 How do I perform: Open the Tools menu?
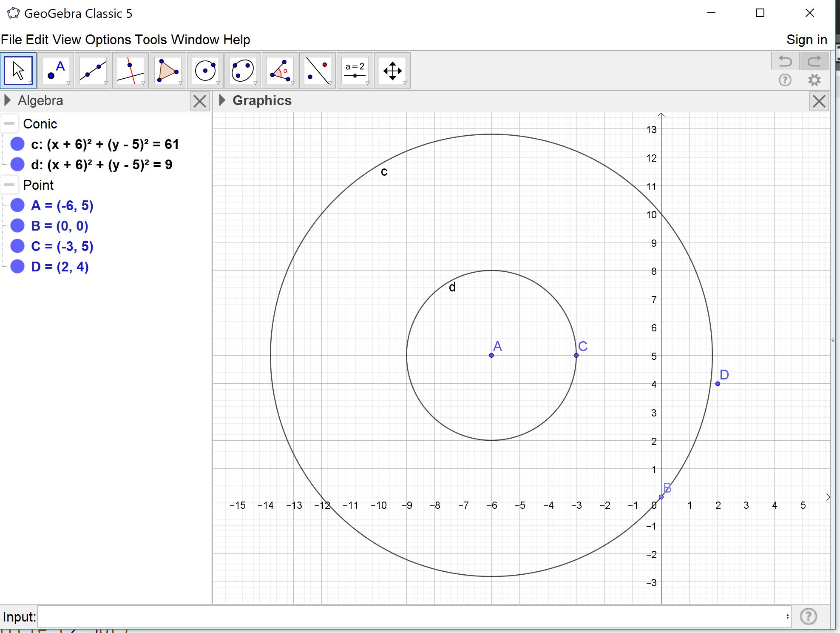pos(151,40)
